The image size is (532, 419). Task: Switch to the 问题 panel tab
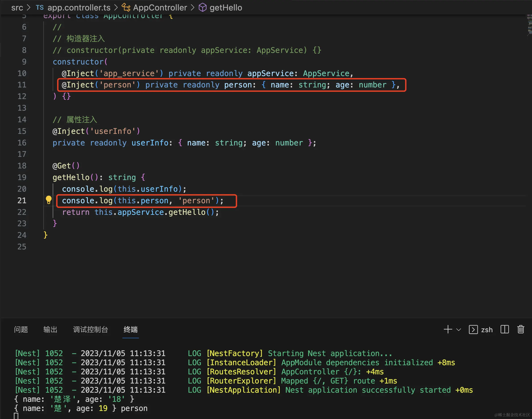(21, 329)
